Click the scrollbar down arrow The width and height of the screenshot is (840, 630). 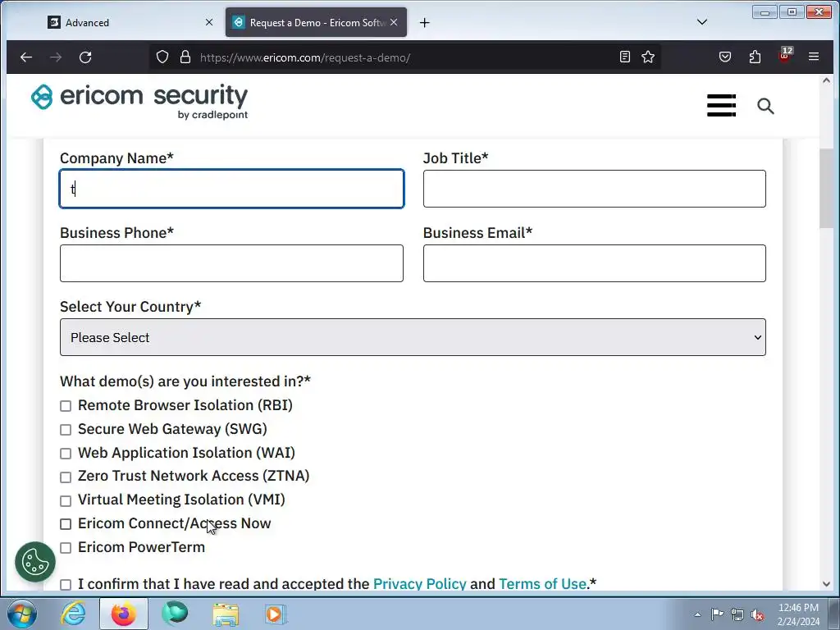[x=826, y=584]
